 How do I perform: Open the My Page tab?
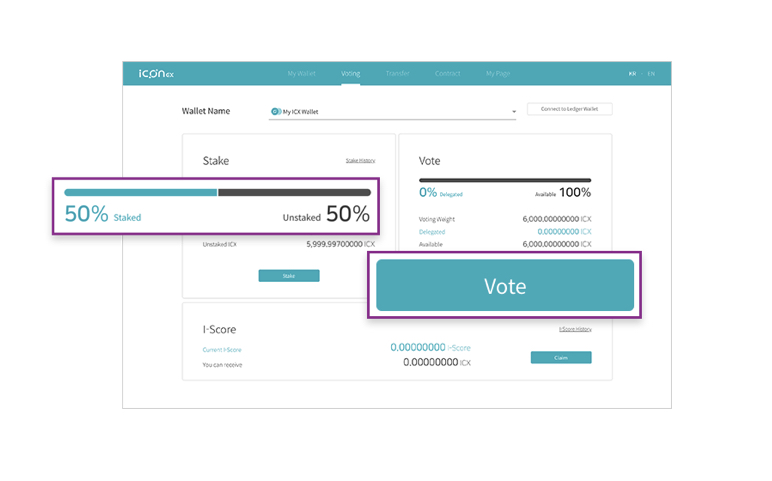[x=498, y=73]
